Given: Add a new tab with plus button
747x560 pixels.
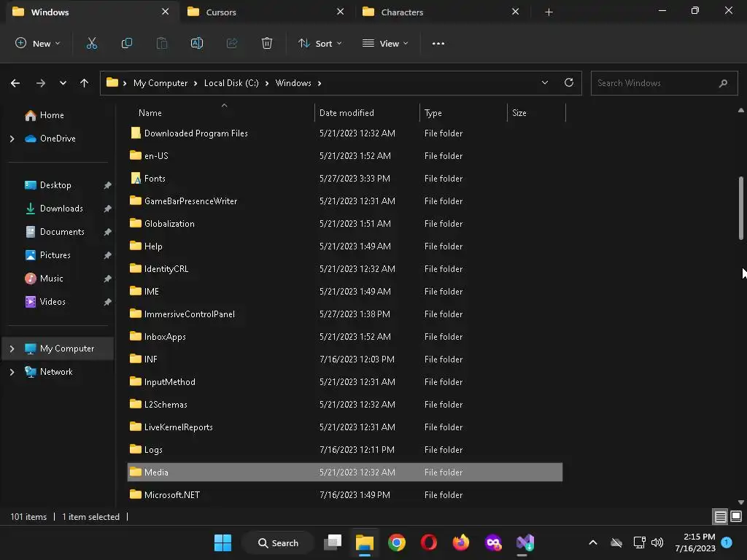Looking at the screenshot, I should tap(549, 12).
